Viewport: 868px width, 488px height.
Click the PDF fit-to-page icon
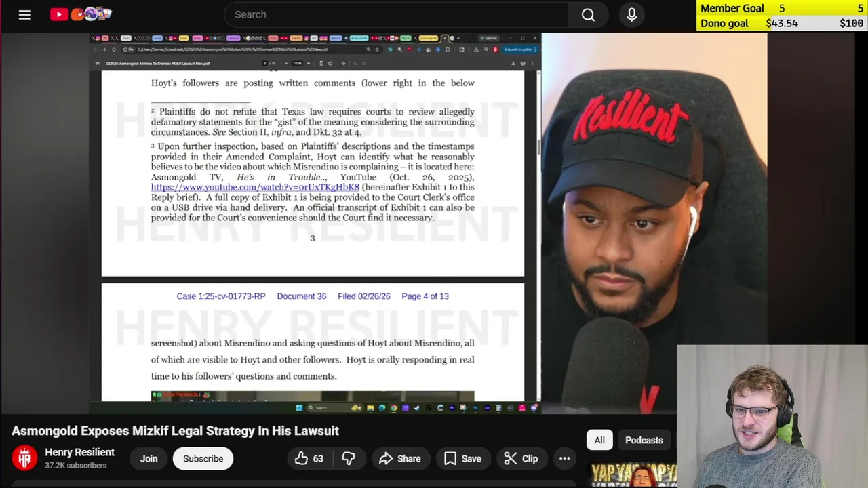coord(321,64)
